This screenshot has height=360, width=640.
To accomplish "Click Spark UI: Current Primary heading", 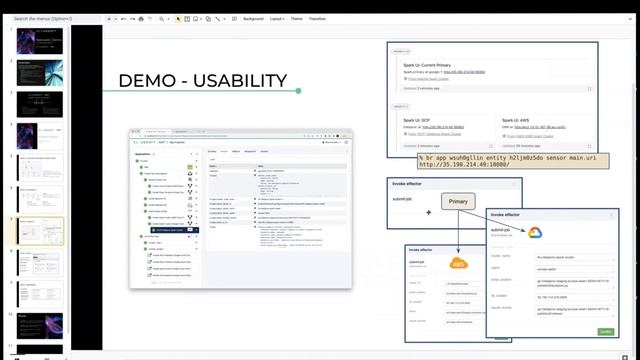I will click(x=427, y=65).
